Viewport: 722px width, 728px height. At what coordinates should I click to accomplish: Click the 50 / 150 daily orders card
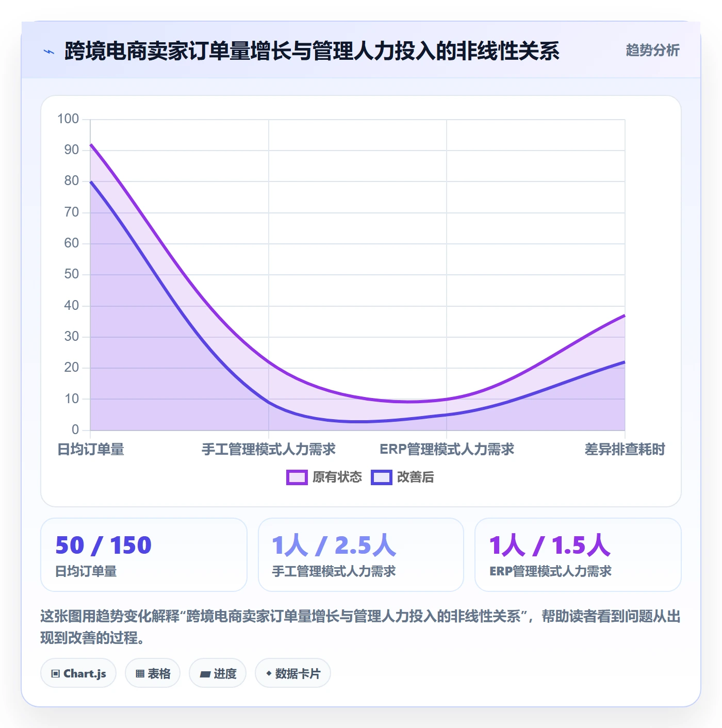[x=144, y=555]
